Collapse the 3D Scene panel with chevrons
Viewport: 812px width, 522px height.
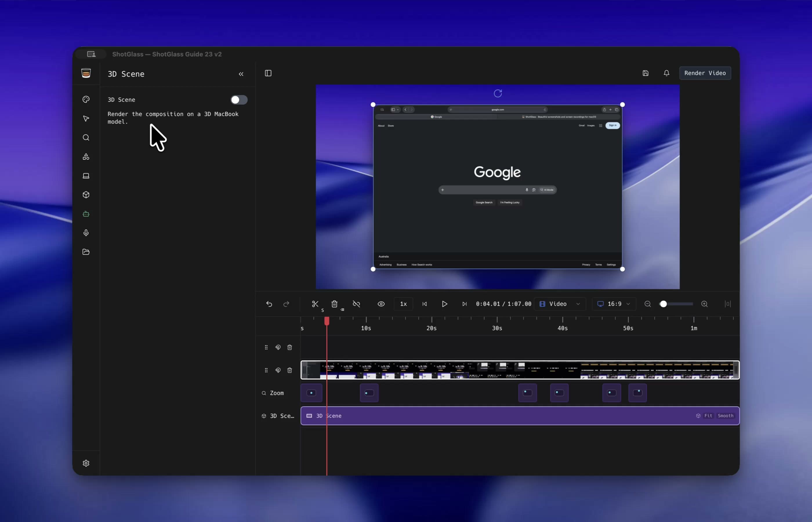tap(241, 74)
